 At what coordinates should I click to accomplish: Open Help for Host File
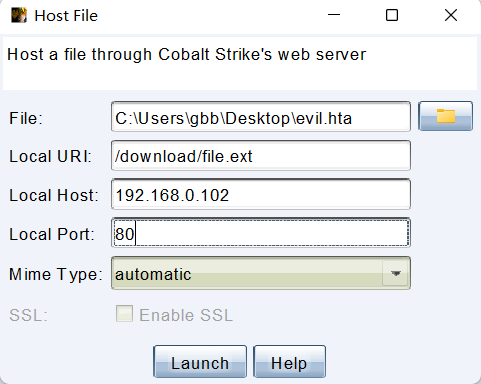(289, 362)
